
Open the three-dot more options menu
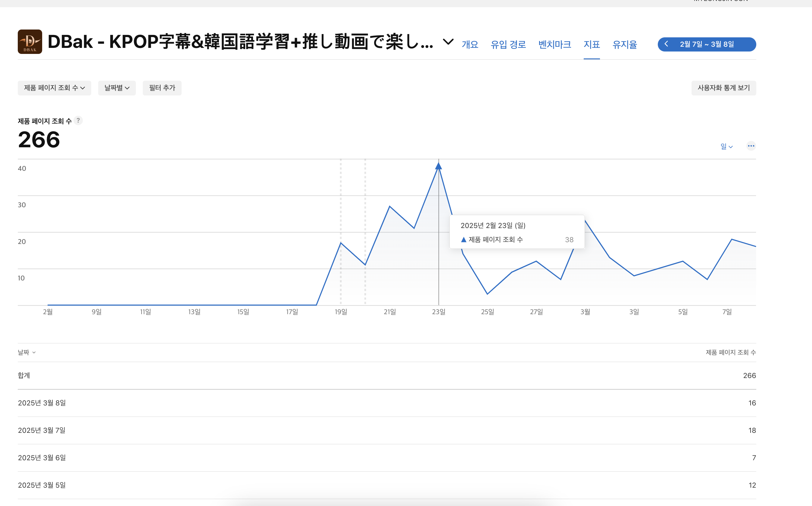(751, 146)
